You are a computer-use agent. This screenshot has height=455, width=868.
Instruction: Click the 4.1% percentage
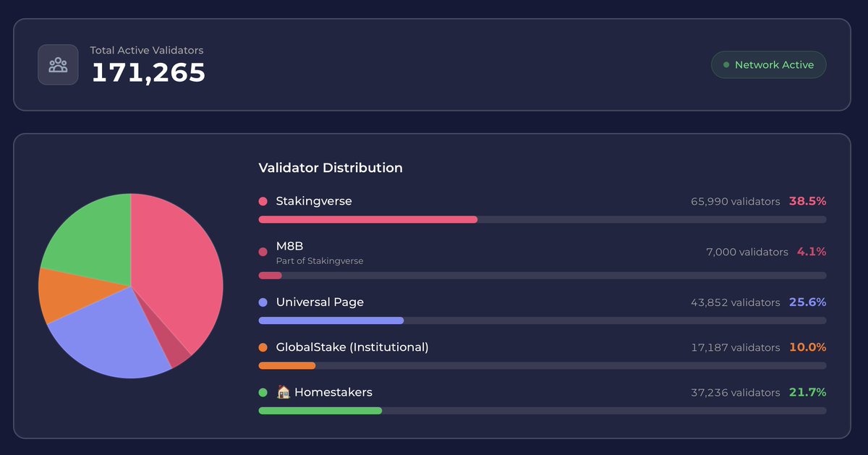tap(812, 252)
